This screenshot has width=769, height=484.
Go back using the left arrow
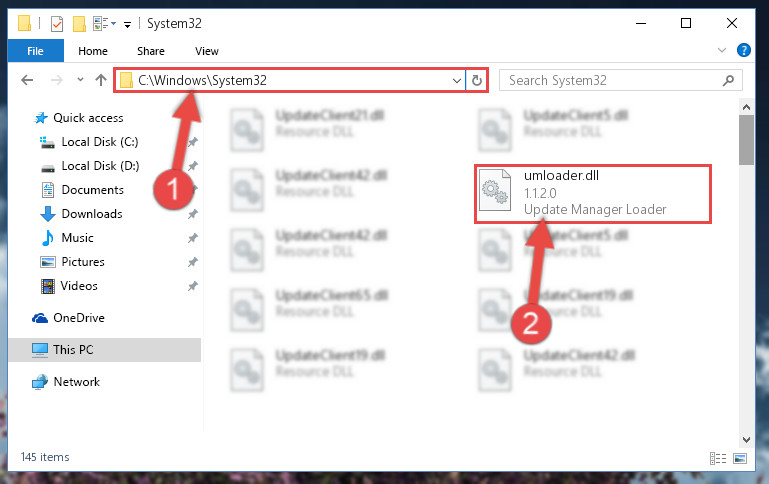27,80
